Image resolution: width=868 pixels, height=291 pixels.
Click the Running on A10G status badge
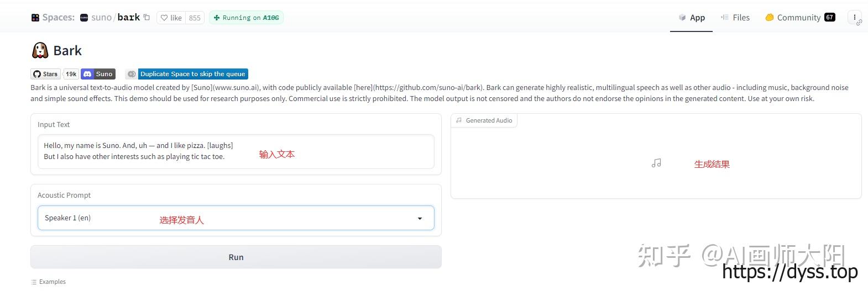(x=247, y=18)
